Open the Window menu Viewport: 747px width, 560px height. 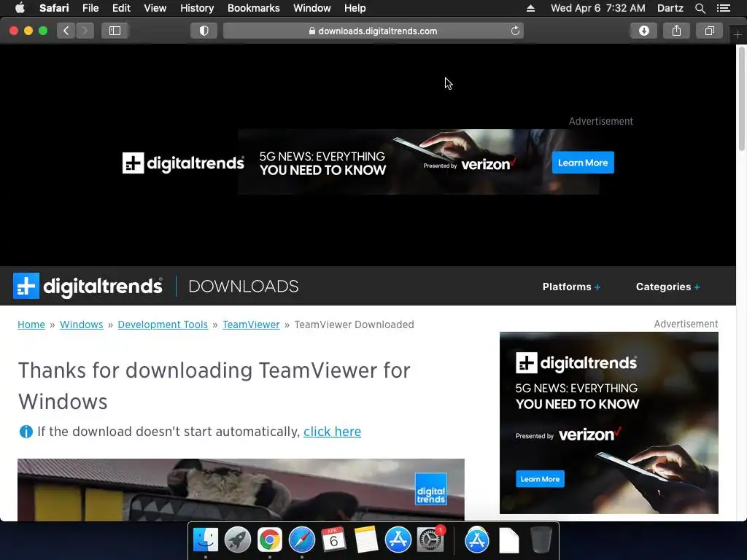pyautogui.click(x=311, y=8)
